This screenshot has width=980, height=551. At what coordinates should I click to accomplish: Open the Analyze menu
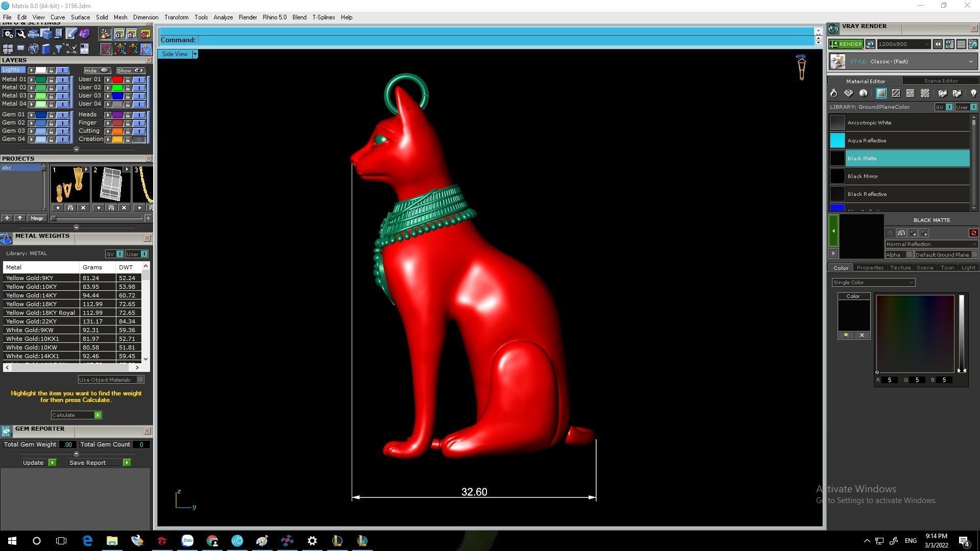(x=223, y=17)
